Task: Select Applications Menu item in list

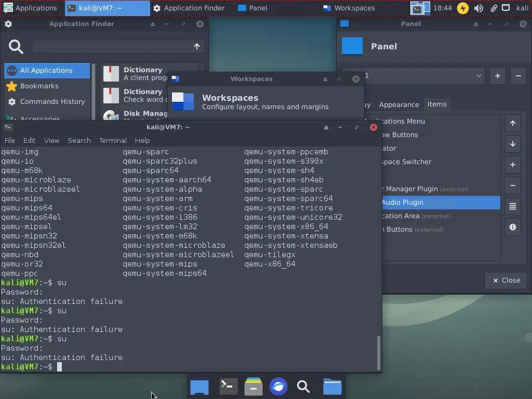Action: [x=441, y=121]
